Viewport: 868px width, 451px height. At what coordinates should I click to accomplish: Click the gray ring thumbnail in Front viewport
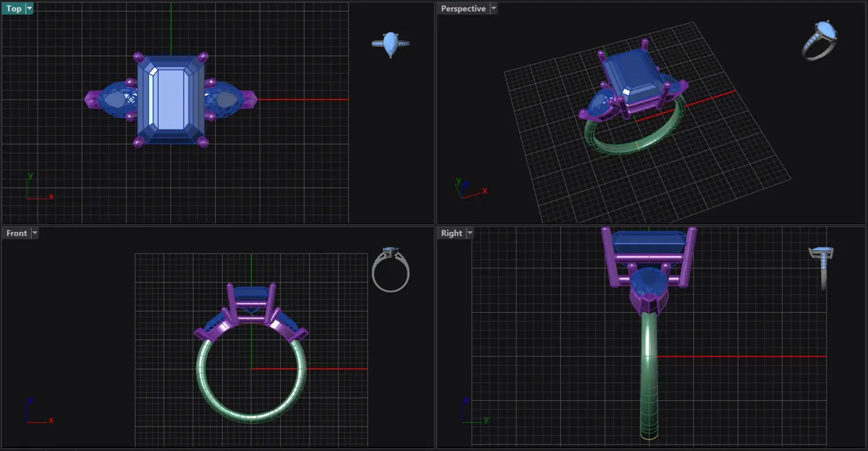391,270
